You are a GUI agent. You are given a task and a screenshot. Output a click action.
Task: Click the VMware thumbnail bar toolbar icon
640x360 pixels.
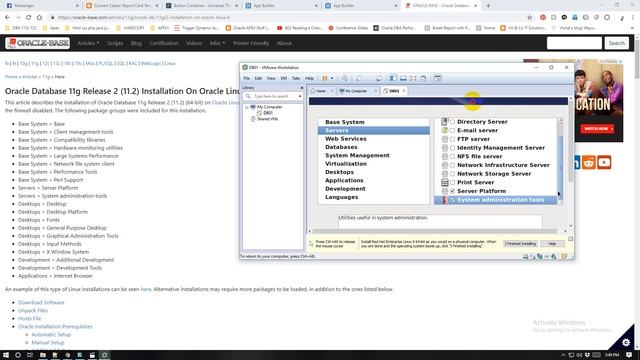point(403,78)
